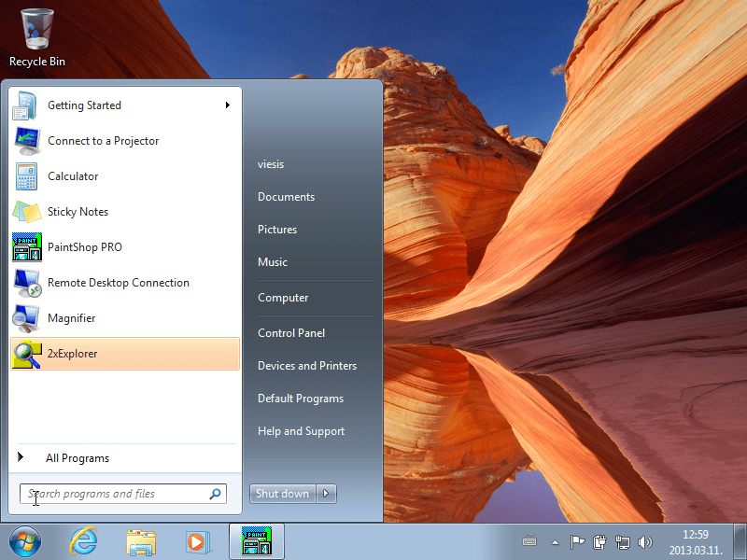This screenshot has width=747, height=560.
Task: Open the Shut down options arrow
Action: [x=326, y=494]
